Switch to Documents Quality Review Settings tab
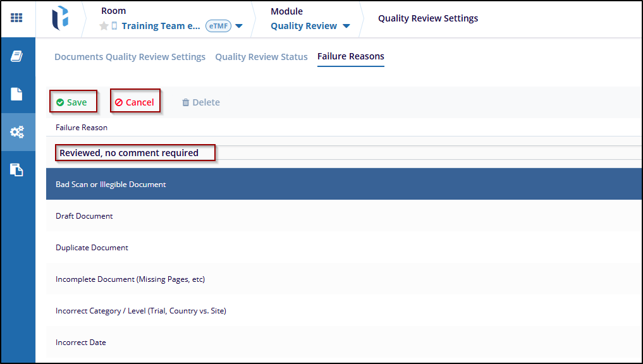 pyautogui.click(x=130, y=57)
